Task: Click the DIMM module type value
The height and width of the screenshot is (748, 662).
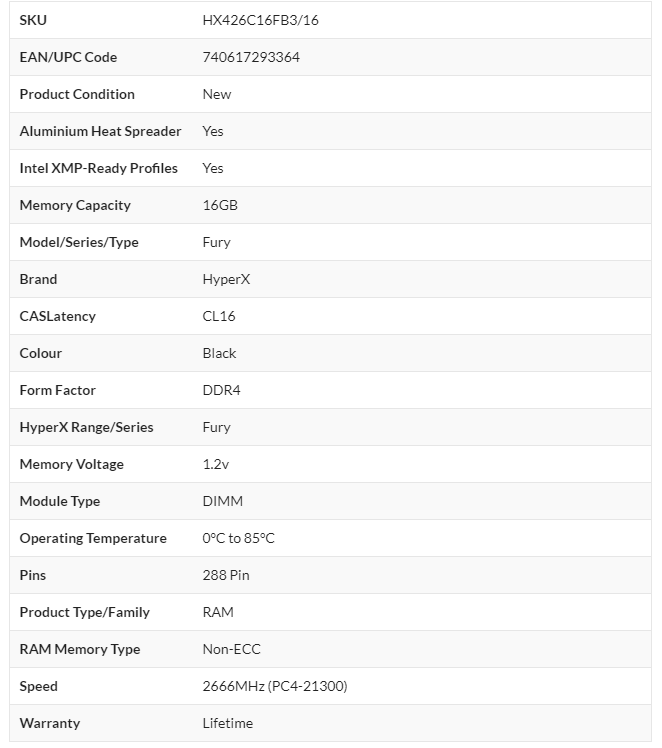Action: click(x=222, y=501)
